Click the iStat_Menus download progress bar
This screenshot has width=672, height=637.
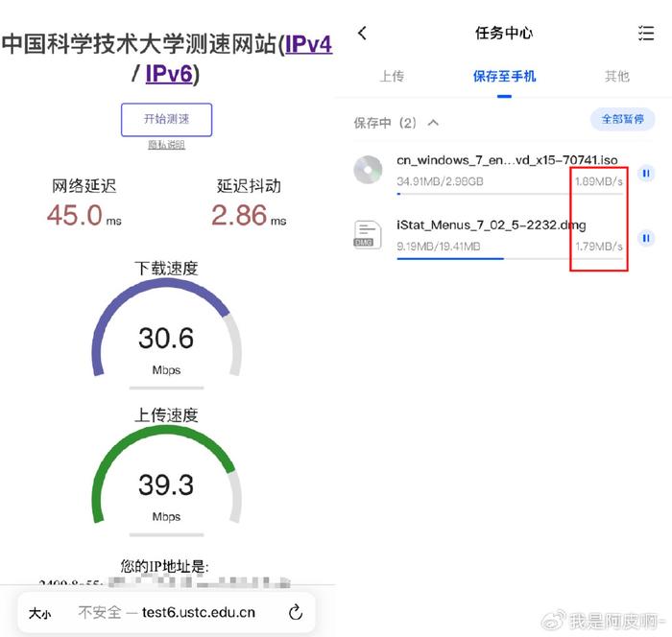click(510, 259)
